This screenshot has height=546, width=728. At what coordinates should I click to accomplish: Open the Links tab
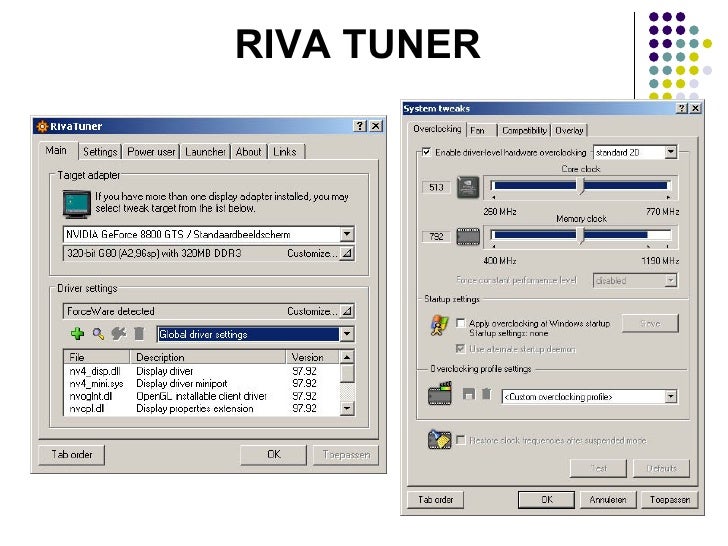(286, 152)
